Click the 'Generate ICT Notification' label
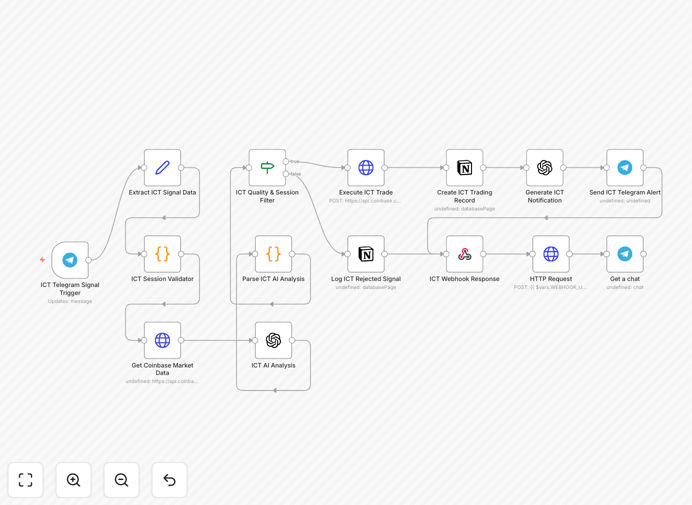Screen dimensions: 692x505 tap(545, 196)
